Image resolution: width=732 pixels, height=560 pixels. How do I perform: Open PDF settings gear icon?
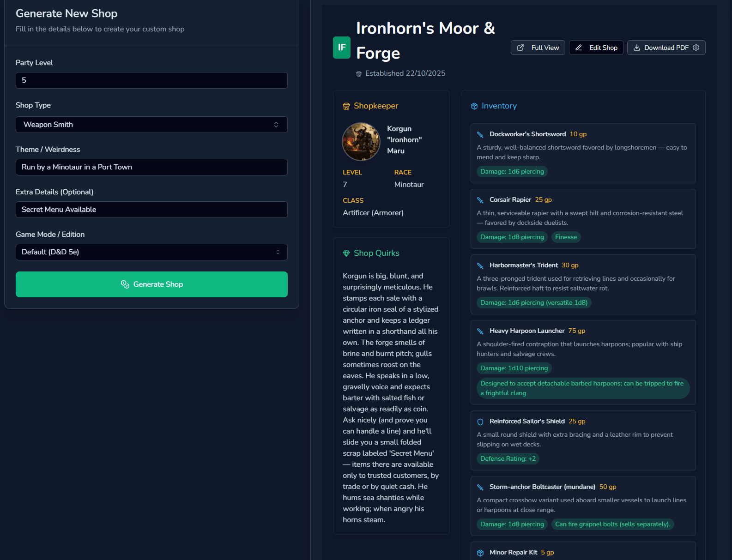coord(696,48)
